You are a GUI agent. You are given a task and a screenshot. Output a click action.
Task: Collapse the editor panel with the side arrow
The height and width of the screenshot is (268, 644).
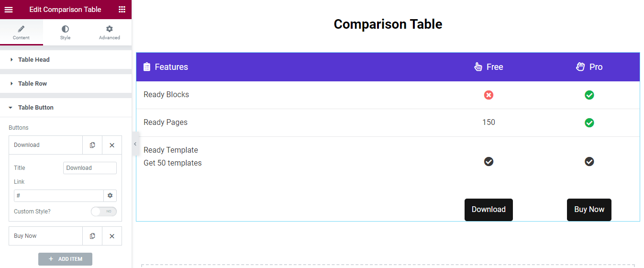point(135,144)
